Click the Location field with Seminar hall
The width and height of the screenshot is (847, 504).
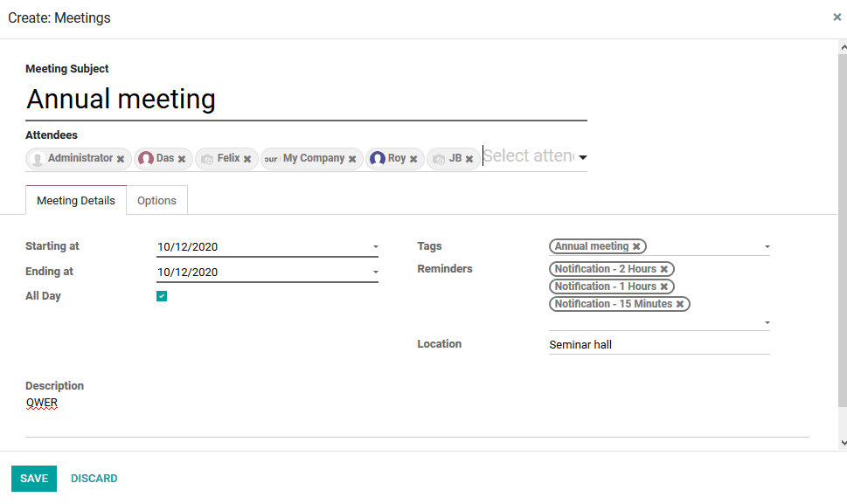[659, 345]
